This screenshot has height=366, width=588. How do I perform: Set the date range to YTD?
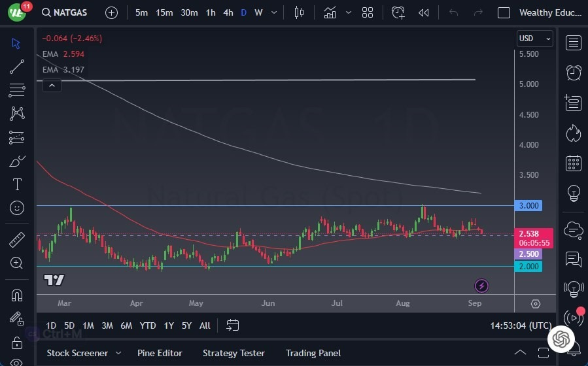click(148, 325)
